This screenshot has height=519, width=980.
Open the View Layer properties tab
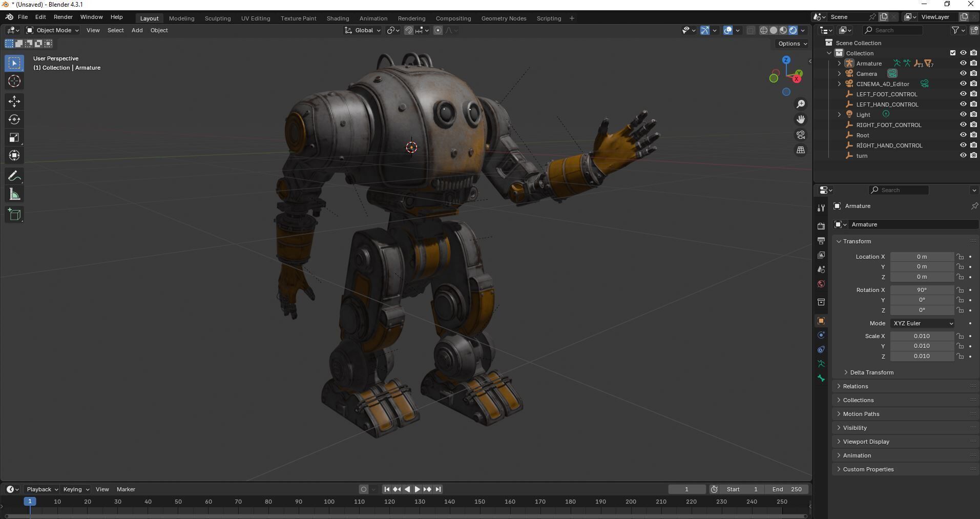tap(821, 255)
